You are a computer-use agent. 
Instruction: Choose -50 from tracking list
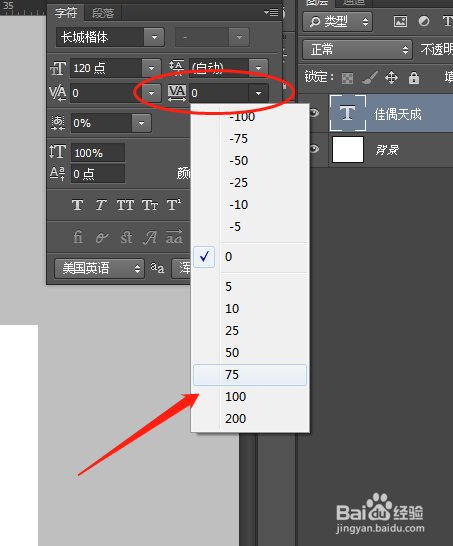click(x=250, y=161)
